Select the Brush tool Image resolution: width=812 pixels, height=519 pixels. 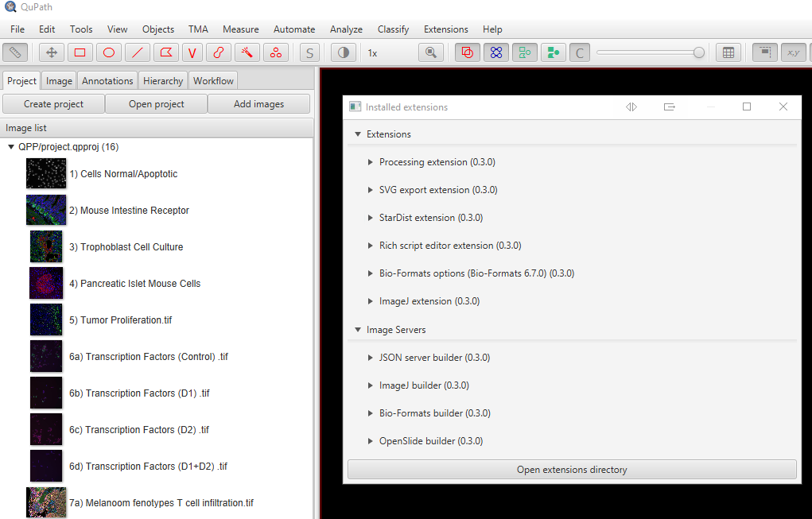click(x=219, y=52)
